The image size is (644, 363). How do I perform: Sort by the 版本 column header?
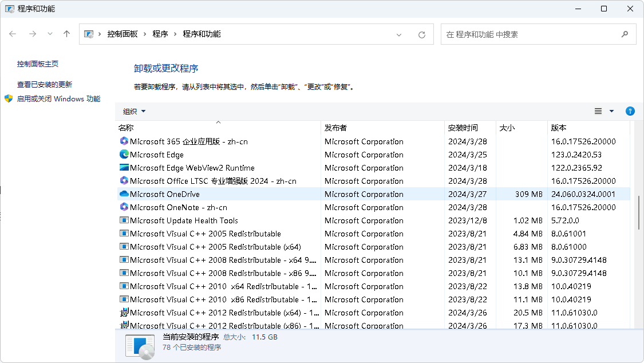(x=588, y=128)
